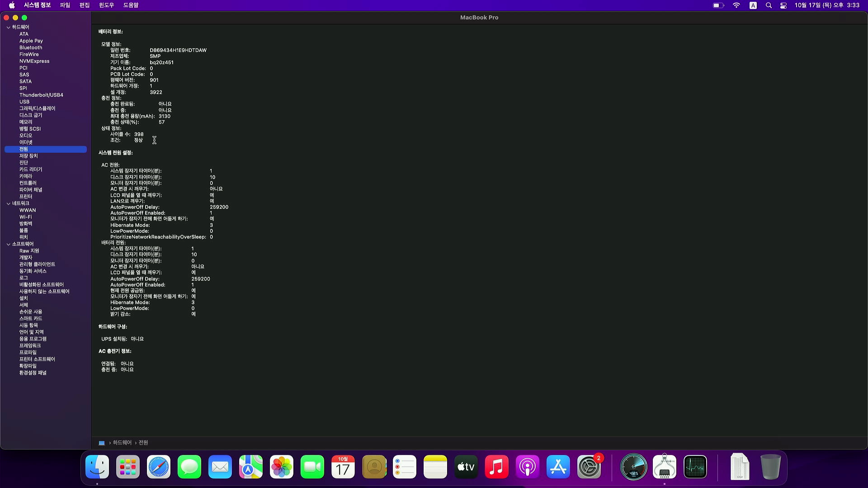
Task: Click the input source A icon
Action: pyautogui.click(x=753, y=5)
